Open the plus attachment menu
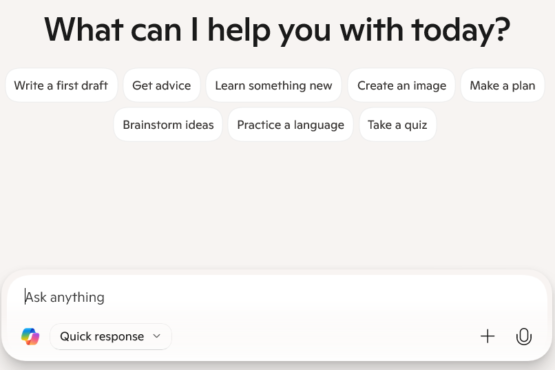The image size is (555, 370). pos(487,336)
